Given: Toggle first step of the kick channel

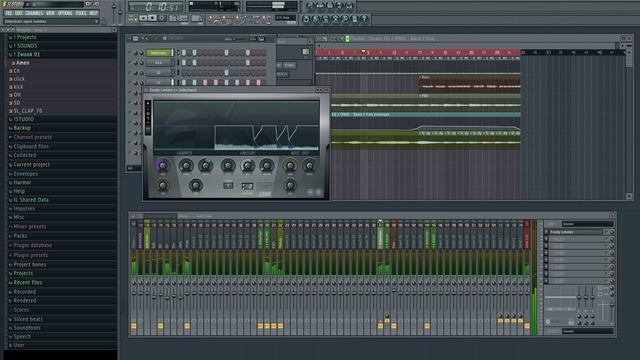Looking at the screenshot, I should 184,63.
